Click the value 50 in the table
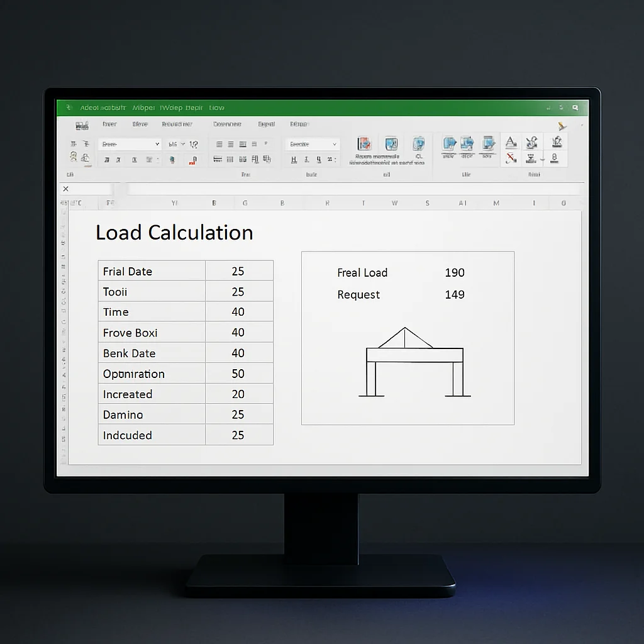 point(238,374)
